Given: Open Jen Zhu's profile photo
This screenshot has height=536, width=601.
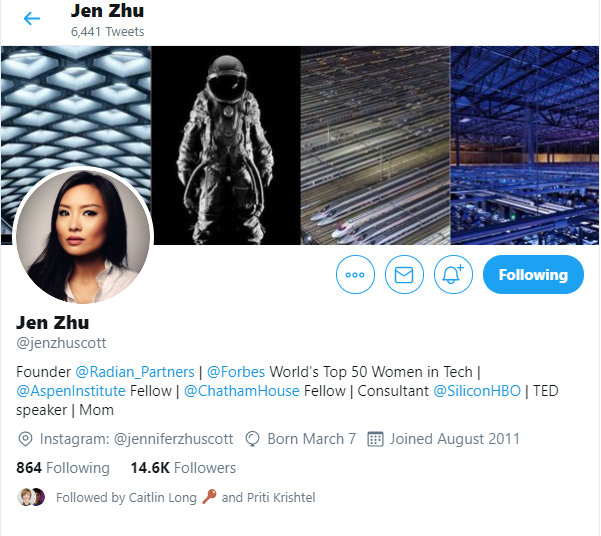Looking at the screenshot, I should [x=83, y=237].
